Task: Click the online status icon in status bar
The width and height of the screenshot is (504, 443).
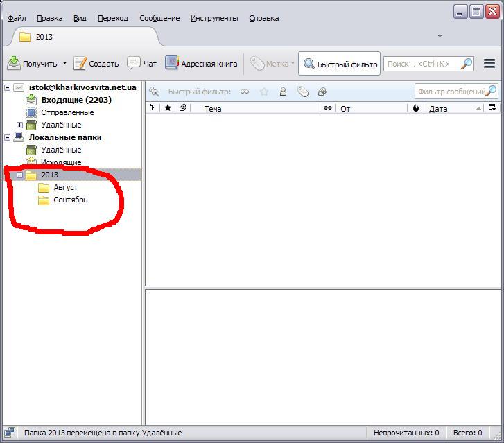Action: 10,433
